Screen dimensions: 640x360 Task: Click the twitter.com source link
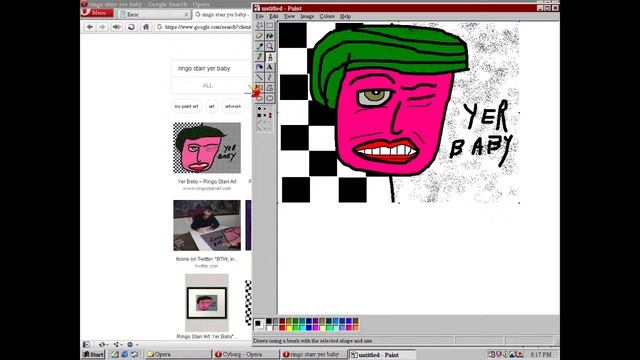(207, 266)
